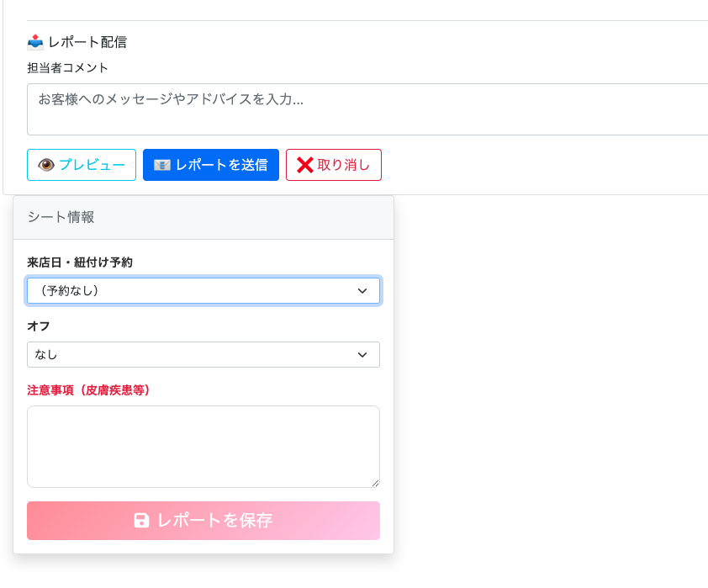The image size is (708, 588).
Task: Click the send icon inside レポートを送信 button
Action: (162, 165)
